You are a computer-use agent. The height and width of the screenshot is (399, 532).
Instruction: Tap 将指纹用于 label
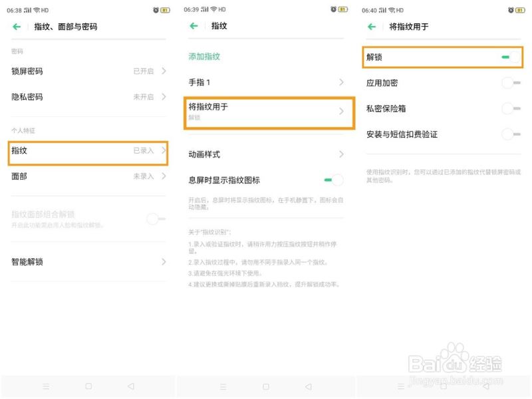coord(208,107)
